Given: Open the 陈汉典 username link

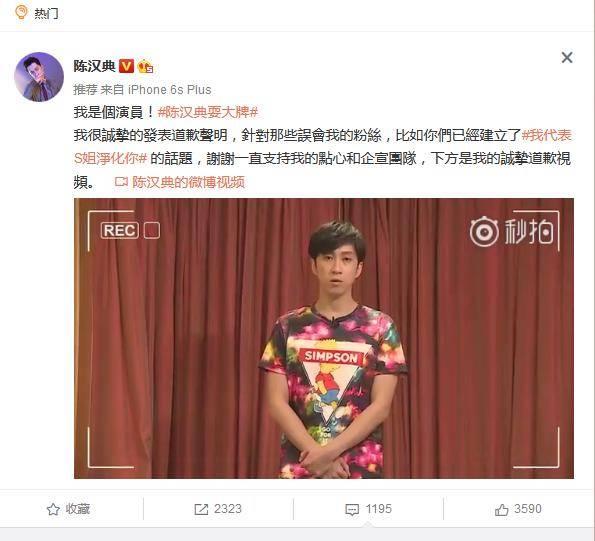Looking at the screenshot, I should coord(94,66).
